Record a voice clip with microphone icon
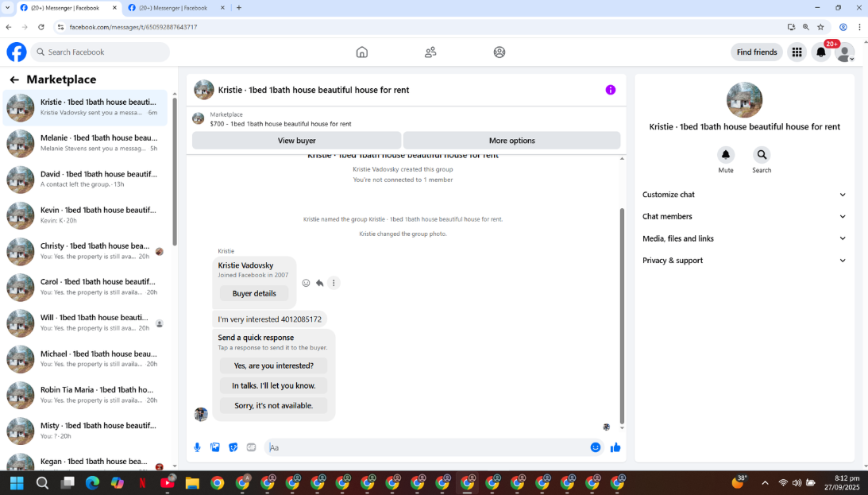This screenshot has width=868, height=495. click(x=197, y=447)
